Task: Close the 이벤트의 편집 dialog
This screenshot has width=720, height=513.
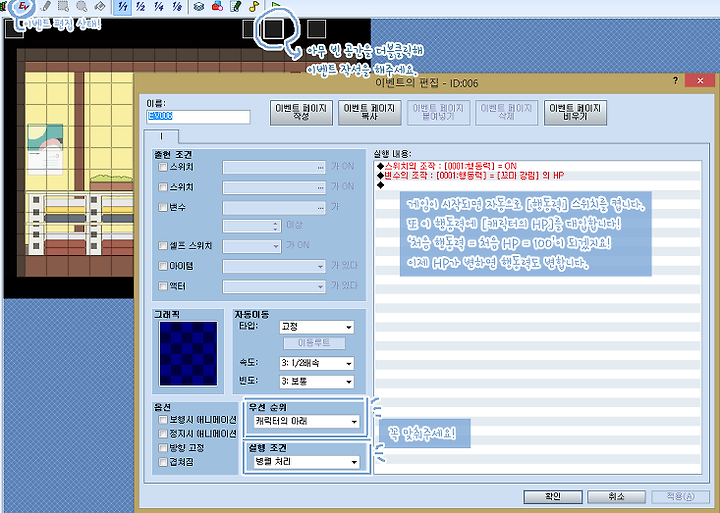Action: coord(700,81)
